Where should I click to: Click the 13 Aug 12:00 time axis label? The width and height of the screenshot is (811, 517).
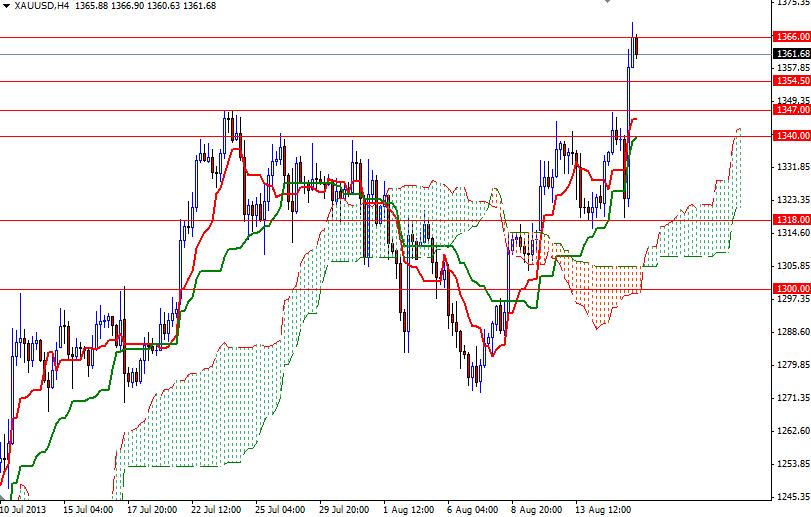pyautogui.click(x=603, y=509)
